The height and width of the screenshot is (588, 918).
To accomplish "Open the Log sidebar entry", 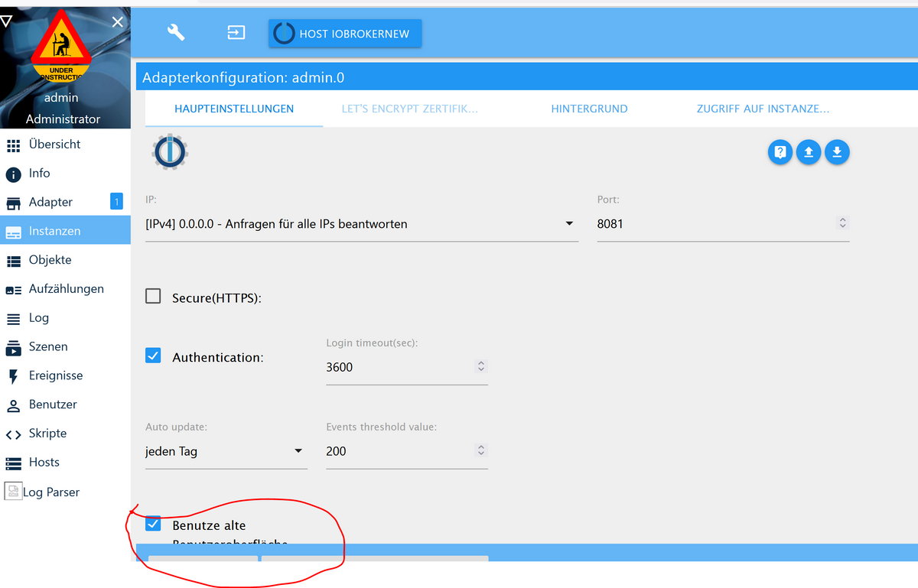I will pyautogui.click(x=65, y=318).
